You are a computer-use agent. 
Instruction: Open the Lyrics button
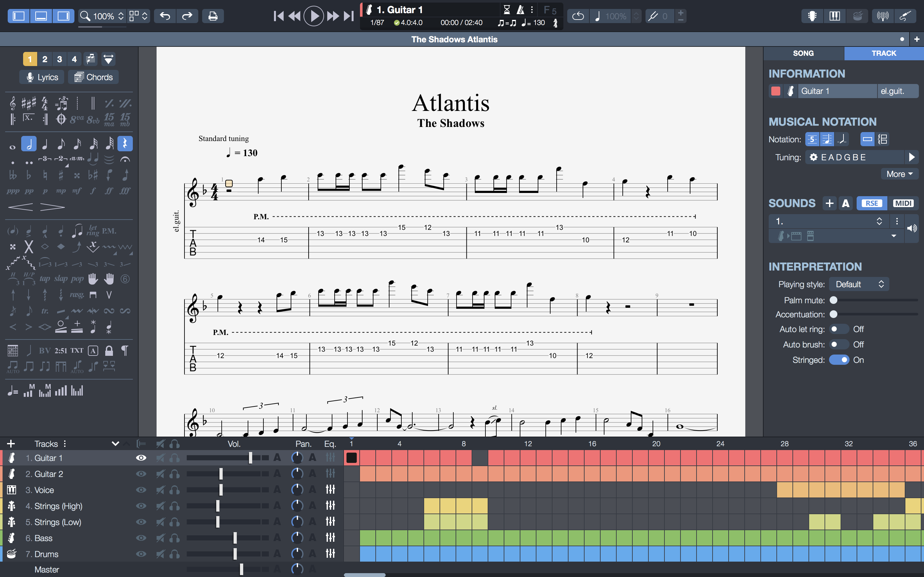tap(42, 77)
